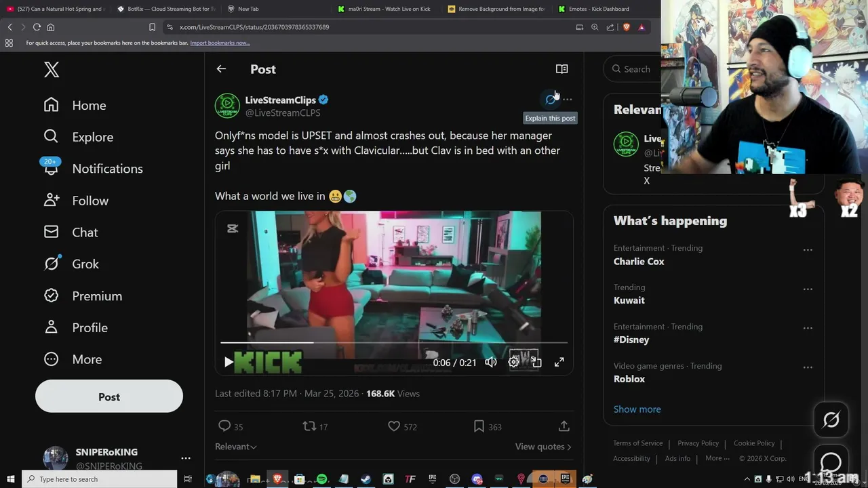Viewport: 868px width, 488px height.
Task: Click Windows Type here to search box
Action: point(100,479)
